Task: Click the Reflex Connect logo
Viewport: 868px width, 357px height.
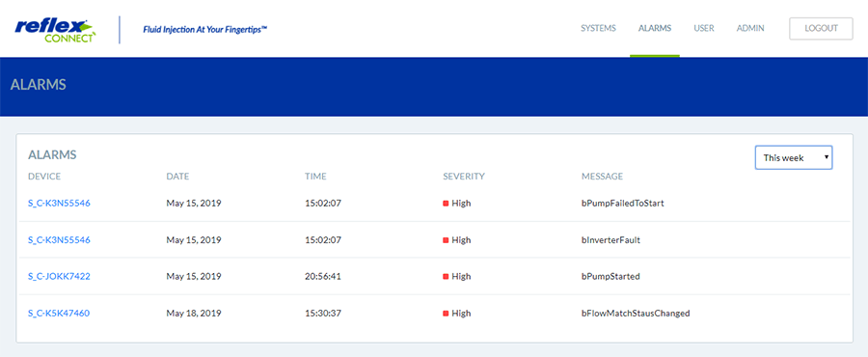Action: pyautogui.click(x=55, y=30)
